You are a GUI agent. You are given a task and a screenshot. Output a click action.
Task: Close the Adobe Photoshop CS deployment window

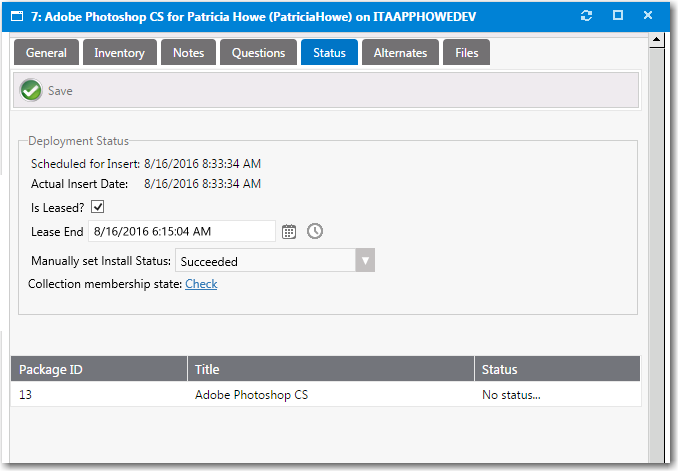pos(650,16)
